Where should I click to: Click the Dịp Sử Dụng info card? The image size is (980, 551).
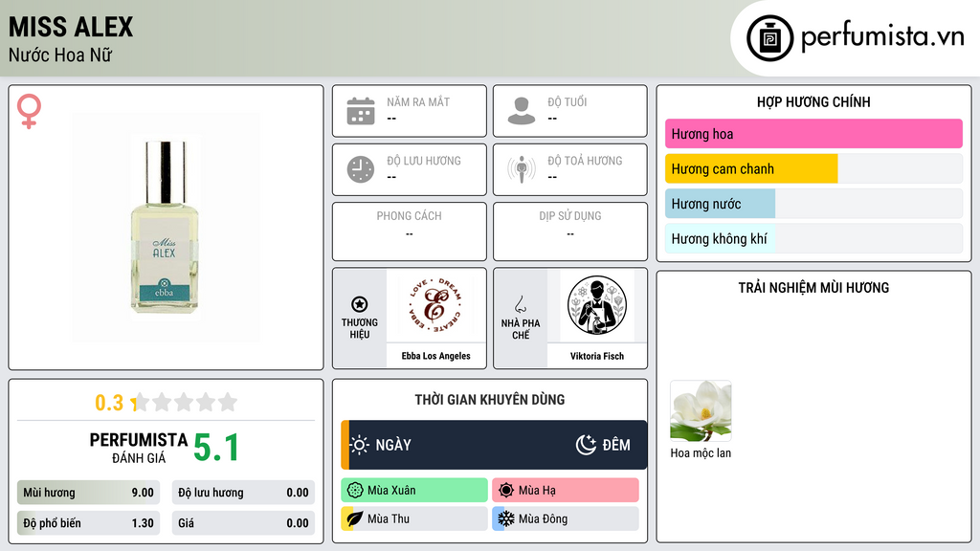click(x=570, y=231)
